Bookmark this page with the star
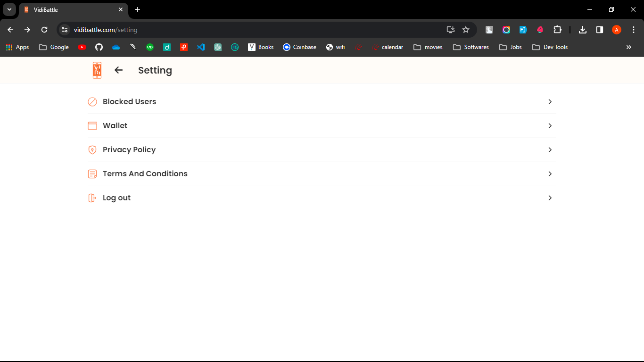This screenshot has width=644, height=362. tap(466, 30)
